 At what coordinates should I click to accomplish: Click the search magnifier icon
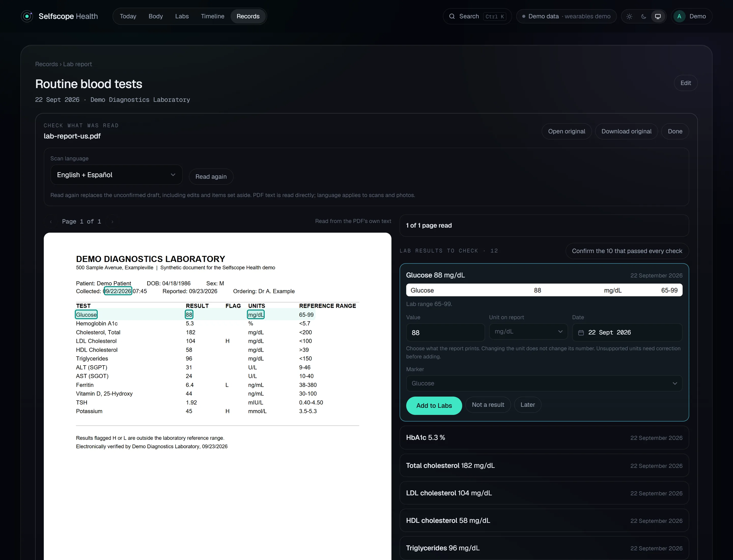tap(452, 16)
